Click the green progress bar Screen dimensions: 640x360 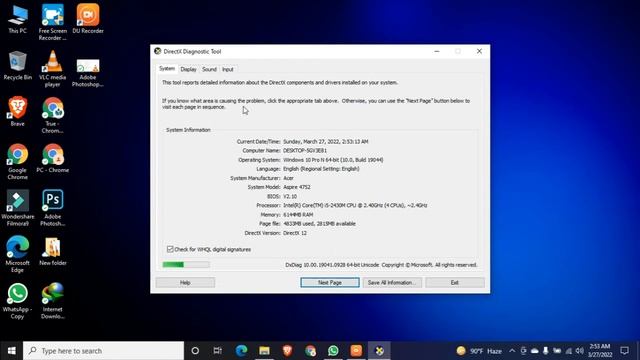click(x=186, y=264)
